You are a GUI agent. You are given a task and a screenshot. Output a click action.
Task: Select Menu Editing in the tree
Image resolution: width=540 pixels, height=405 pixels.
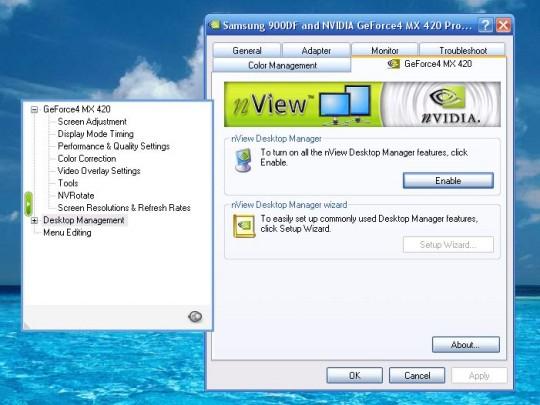pos(67,232)
